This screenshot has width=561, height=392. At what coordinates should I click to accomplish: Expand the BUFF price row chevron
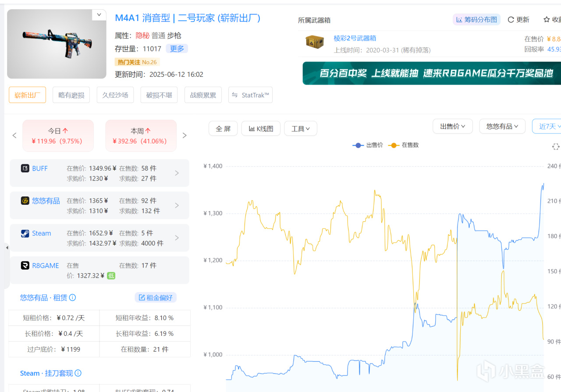point(177,173)
